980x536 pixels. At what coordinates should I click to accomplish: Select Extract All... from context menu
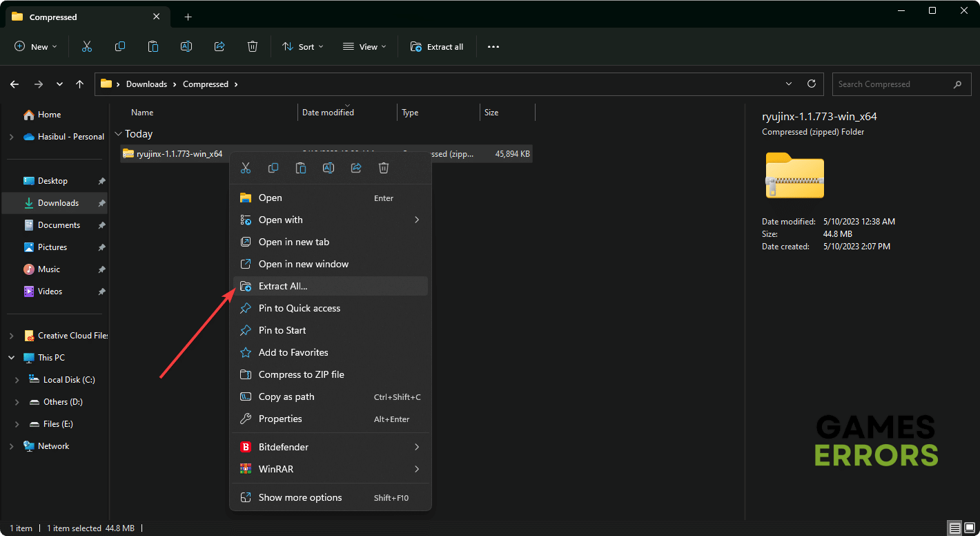(x=283, y=286)
